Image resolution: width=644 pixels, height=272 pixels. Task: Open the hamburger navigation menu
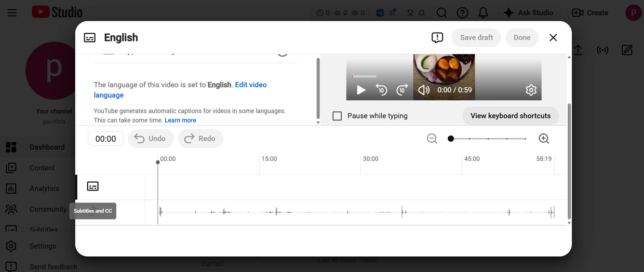tap(12, 12)
